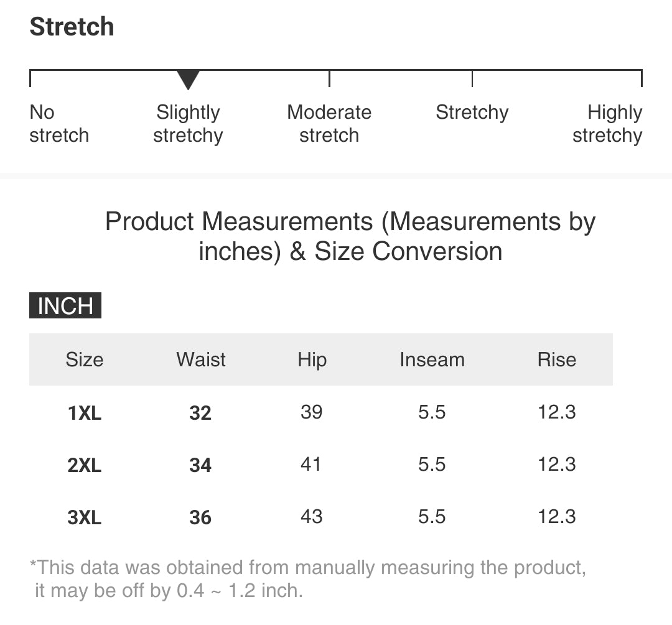
Task: Select waist value 36
Action: (x=200, y=517)
